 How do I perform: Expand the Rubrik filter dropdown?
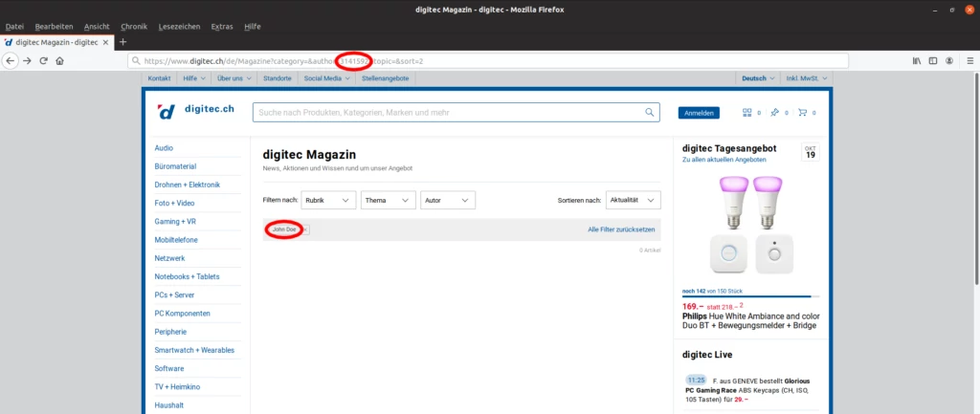point(329,201)
